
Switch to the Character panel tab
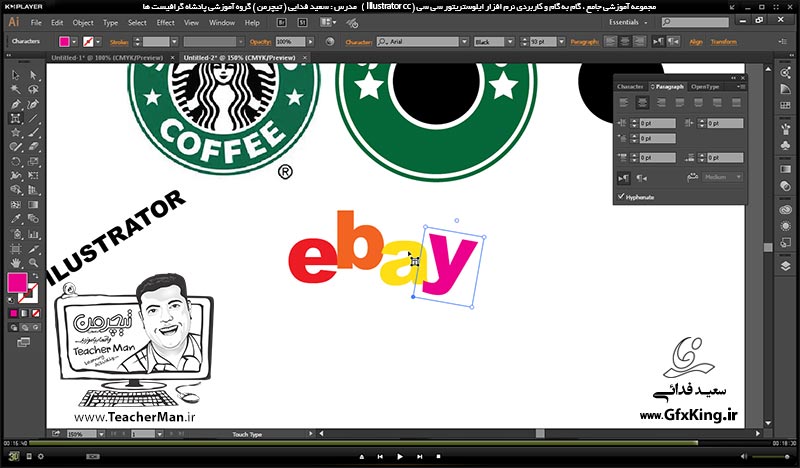click(630, 87)
